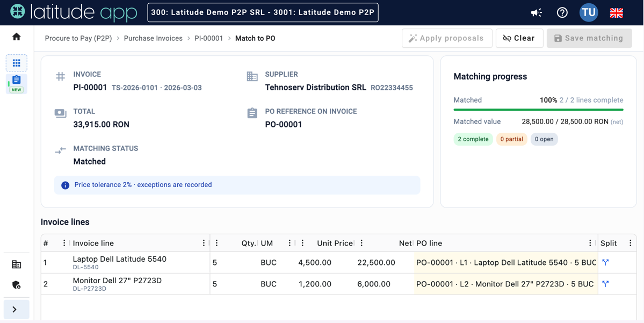Click item code DL-P2723D
Image resolution: width=644 pixels, height=323 pixels.
90,289
